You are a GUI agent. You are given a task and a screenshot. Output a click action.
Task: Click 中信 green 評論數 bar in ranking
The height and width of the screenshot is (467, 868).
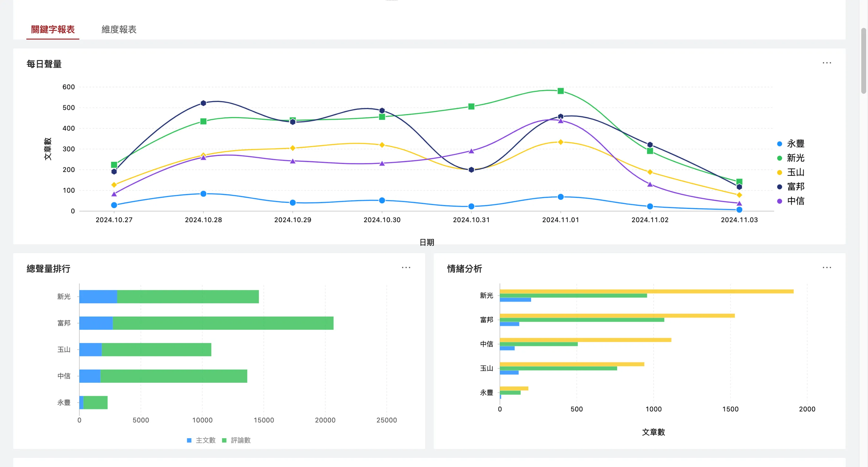[x=174, y=376]
